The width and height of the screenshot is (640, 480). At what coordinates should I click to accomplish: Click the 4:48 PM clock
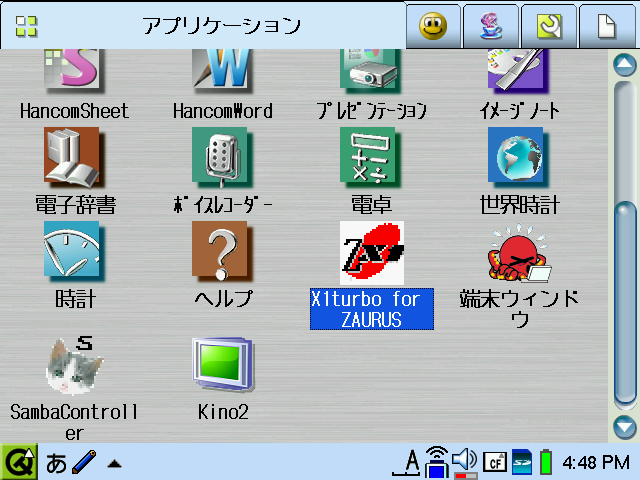(596, 463)
